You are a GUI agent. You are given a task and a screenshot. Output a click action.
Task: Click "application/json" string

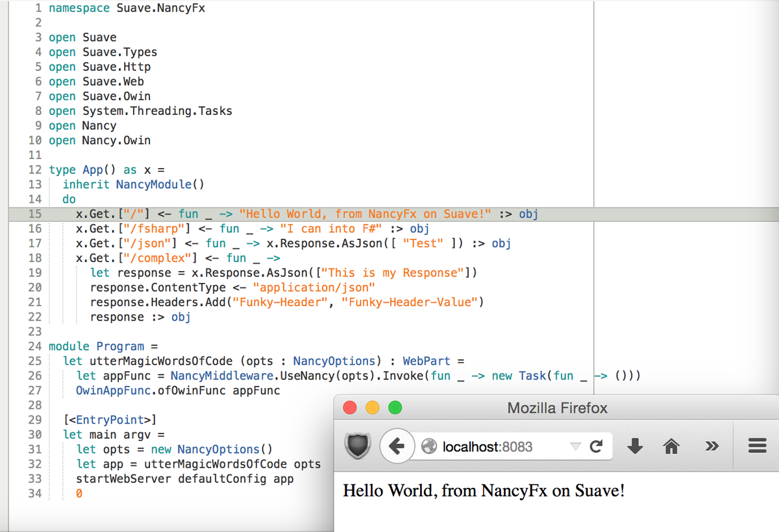[x=314, y=287]
